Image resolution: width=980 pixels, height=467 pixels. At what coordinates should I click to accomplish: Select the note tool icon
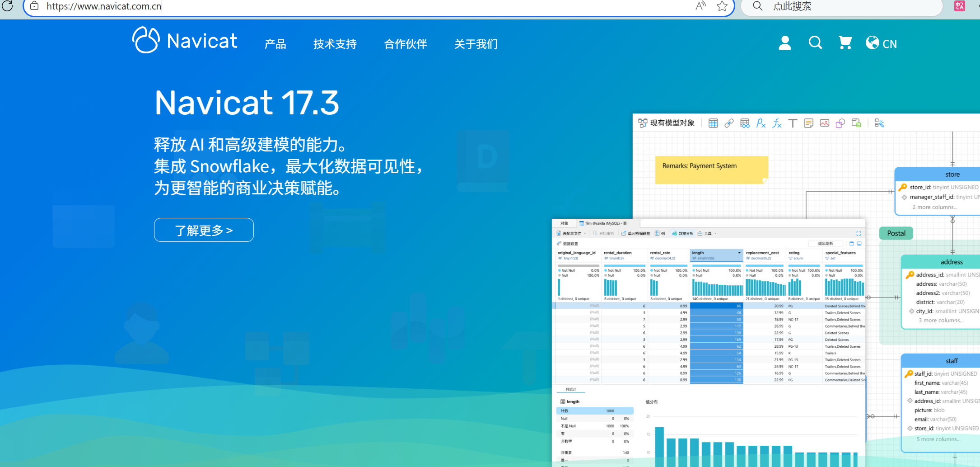pyautogui.click(x=808, y=123)
